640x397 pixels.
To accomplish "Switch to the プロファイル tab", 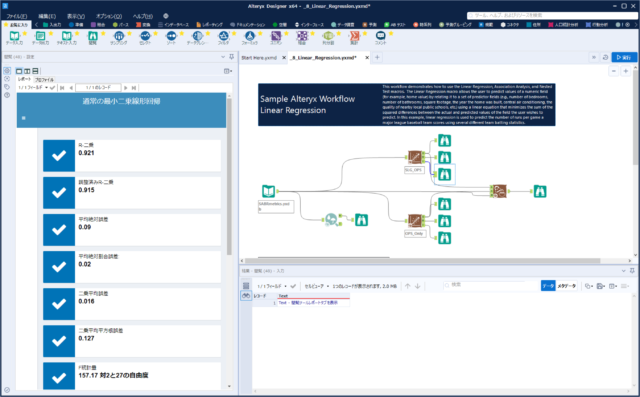I will coord(44,80).
